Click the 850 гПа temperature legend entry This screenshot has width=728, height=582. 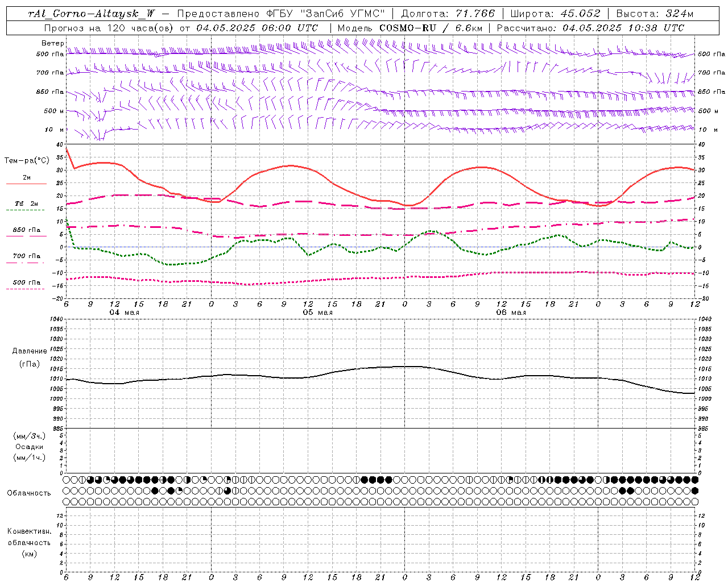tap(26, 230)
